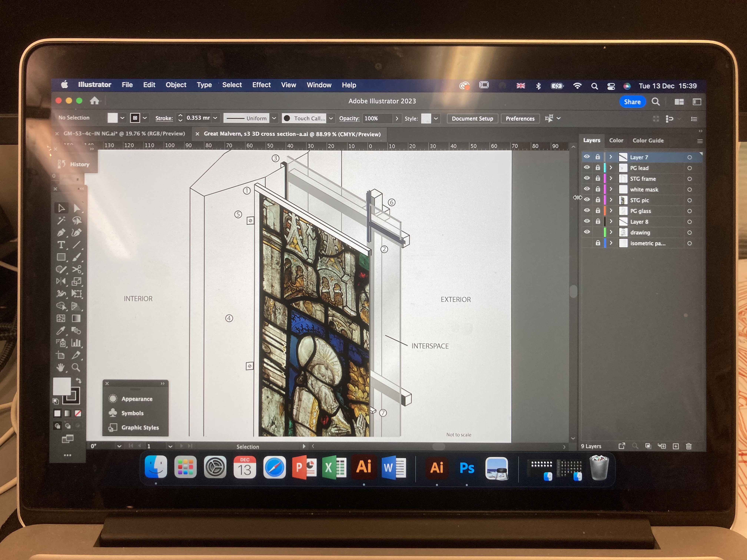Click the Style swatch in control bar
Screen dimensions: 747x560
click(426, 119)
